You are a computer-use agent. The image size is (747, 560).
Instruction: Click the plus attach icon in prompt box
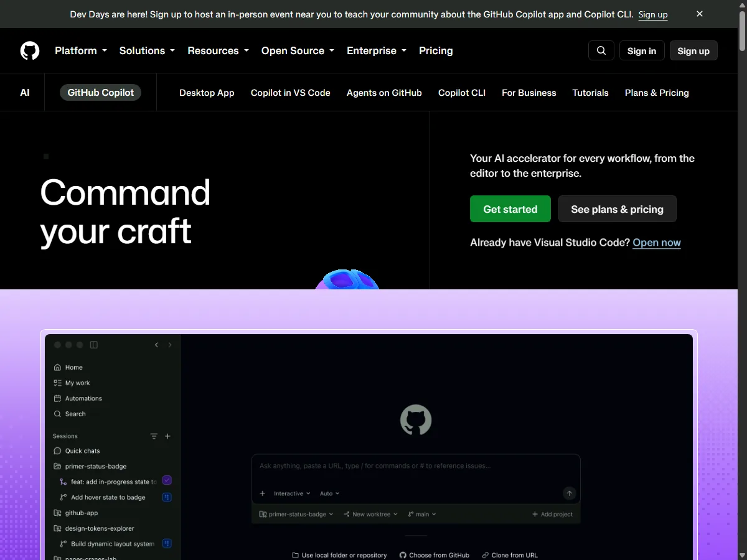click(x=263, y=493)
